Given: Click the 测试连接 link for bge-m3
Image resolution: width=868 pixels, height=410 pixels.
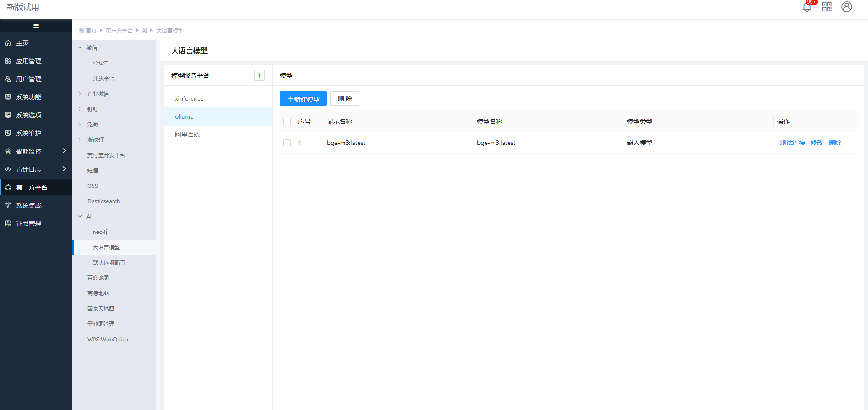Looking at the screenshot, I should [792, 143].
